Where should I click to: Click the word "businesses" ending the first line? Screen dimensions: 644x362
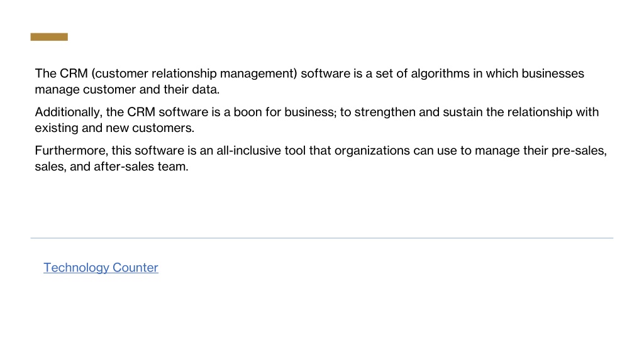pyautogui.click(x=553, y=74)
